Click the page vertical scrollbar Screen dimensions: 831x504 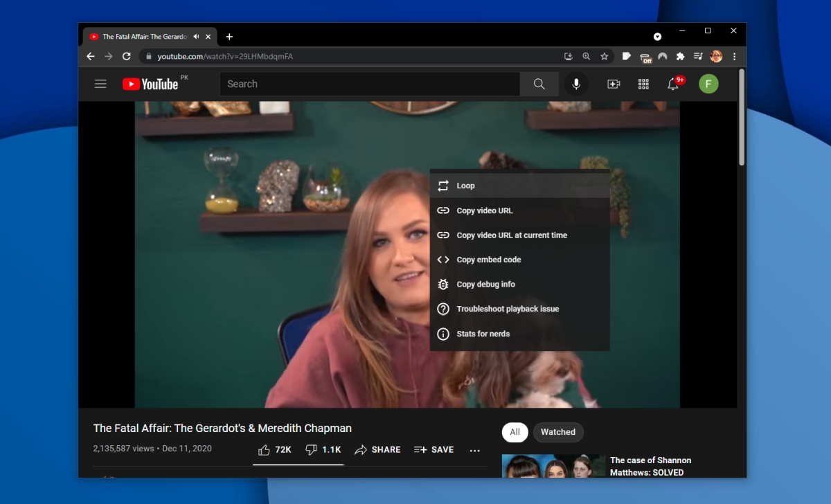pyautogui.click(x=742, y=118)
